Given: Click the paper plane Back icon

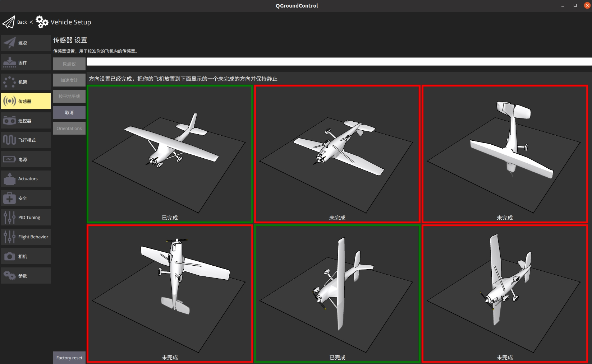Looking at the screenshot, I should pos(9,22).
